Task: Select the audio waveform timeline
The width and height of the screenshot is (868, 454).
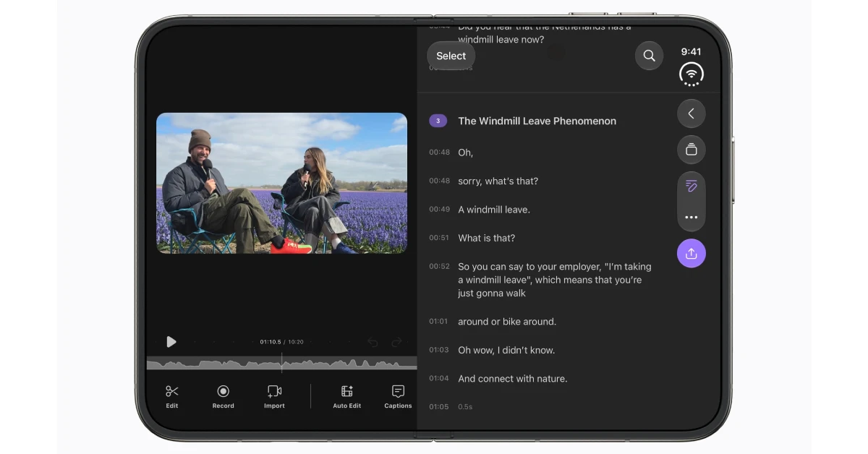Action: (x=281, y=364)
